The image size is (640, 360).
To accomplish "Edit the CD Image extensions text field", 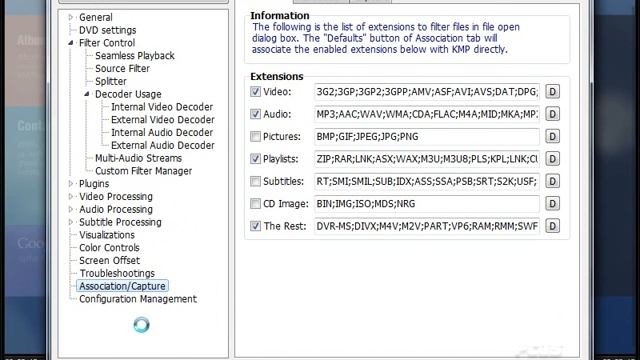I will [x=427, y=204].
